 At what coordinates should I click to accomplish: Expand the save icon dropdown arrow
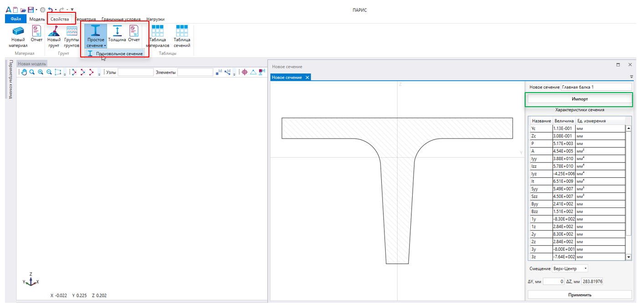[36, 10]
